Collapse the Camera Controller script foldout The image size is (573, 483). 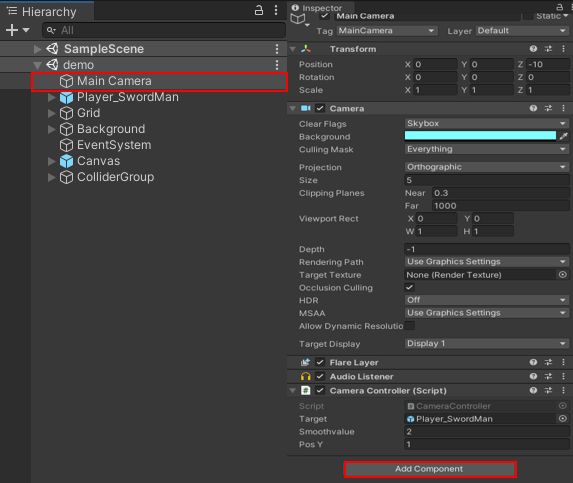[293, 391]
